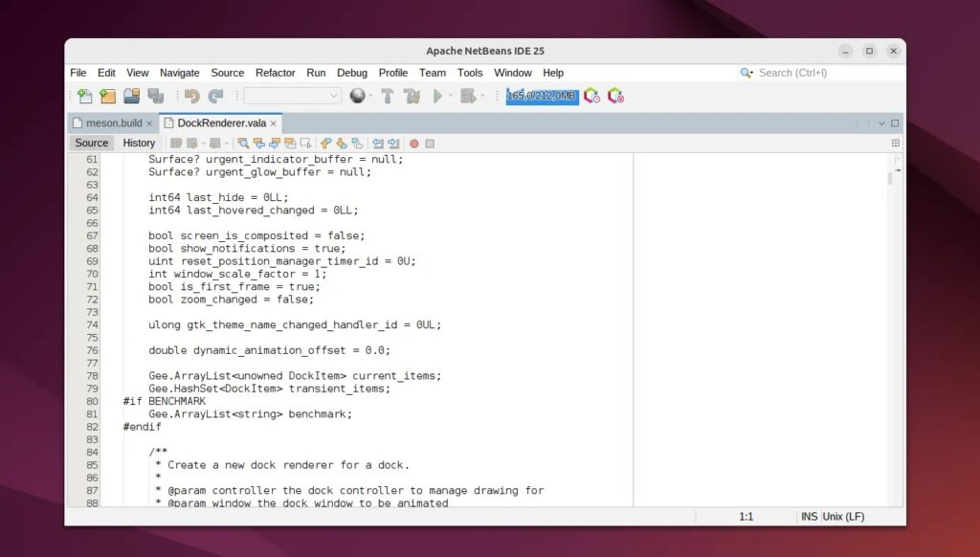Open the Refactor menu

pos(275,72)
